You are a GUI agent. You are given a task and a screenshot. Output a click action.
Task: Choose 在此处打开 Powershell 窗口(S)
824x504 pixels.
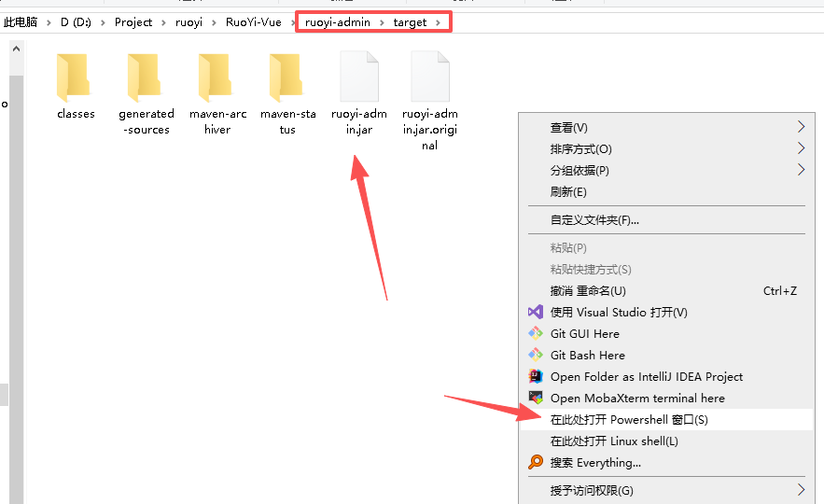[629, 420]
